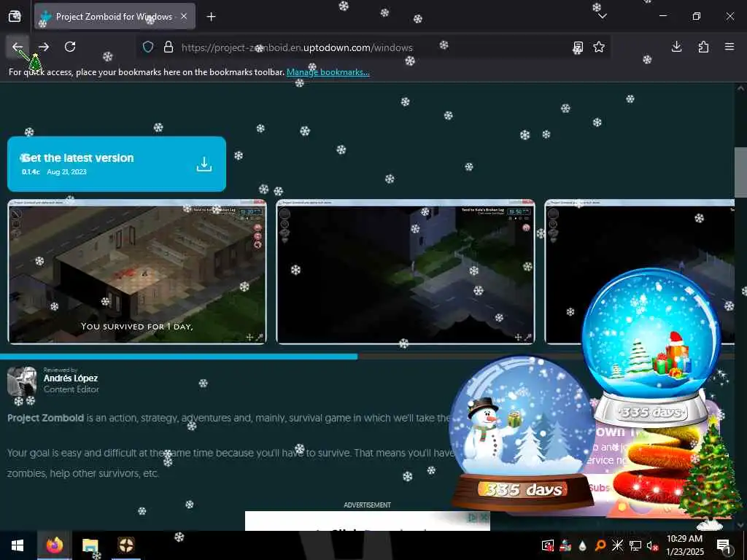The width and height of the screenshot is (747, 560).
Task: Click Firefox icon in the taskbar
Action: point(55,545)
